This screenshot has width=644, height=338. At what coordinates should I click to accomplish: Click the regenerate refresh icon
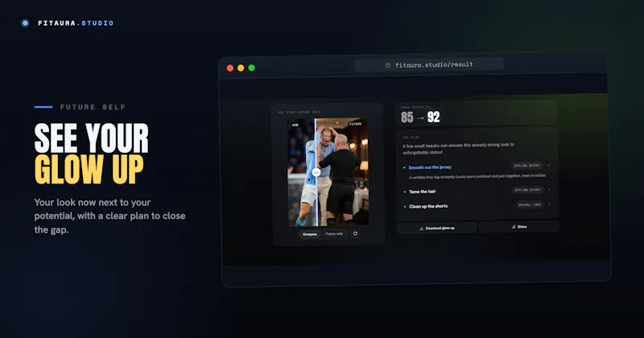click(x=355, y=233)
